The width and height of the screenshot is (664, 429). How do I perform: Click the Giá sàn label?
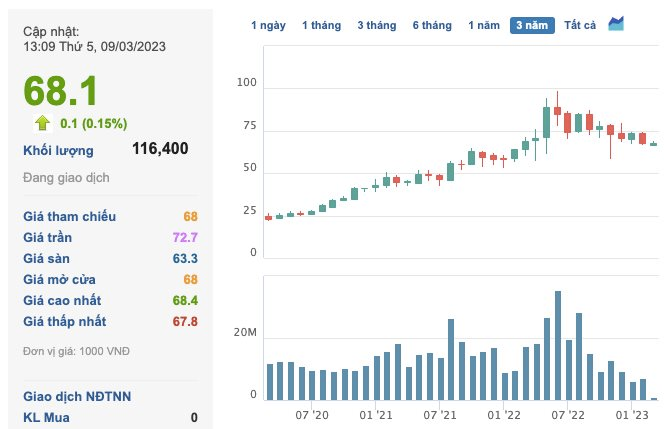[x=46, y=258]
